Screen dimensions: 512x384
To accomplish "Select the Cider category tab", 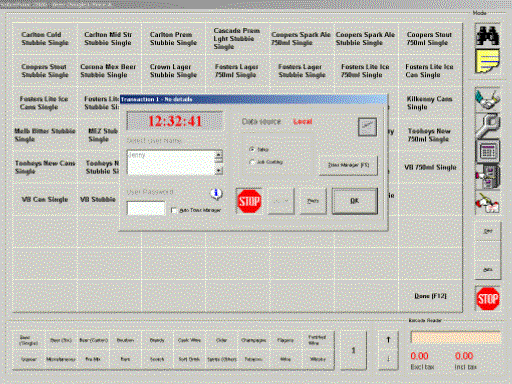I will 221,340.
